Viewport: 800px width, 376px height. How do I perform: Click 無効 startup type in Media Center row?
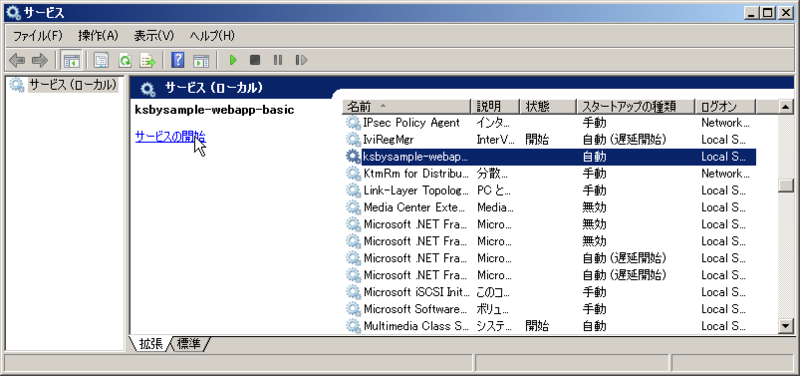(x=594, y=207)
